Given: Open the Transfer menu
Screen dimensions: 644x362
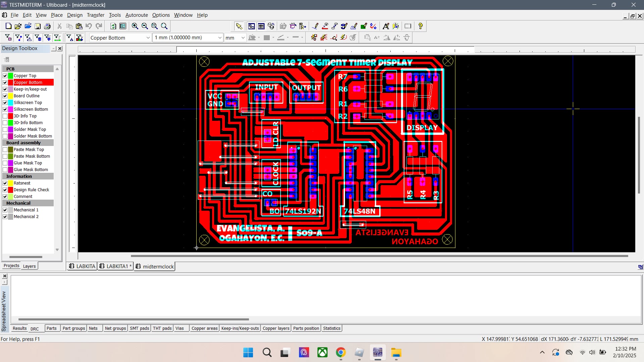Looking at the screenshot, I should 95,15.
